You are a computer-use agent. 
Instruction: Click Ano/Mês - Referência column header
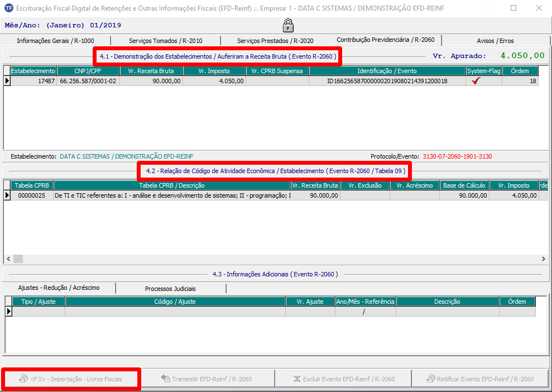tap(366, 302)
